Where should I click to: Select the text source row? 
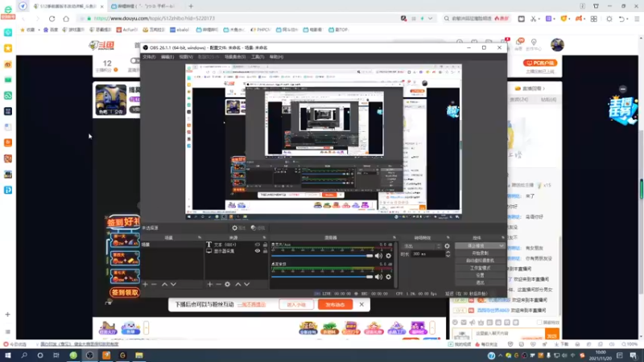tap(236, 245)
